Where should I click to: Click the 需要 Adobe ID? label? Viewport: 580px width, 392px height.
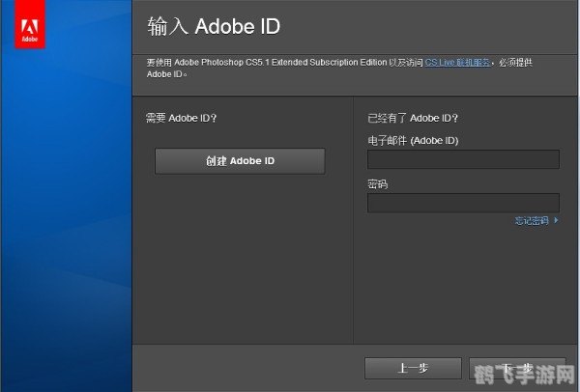coord(182,118)
